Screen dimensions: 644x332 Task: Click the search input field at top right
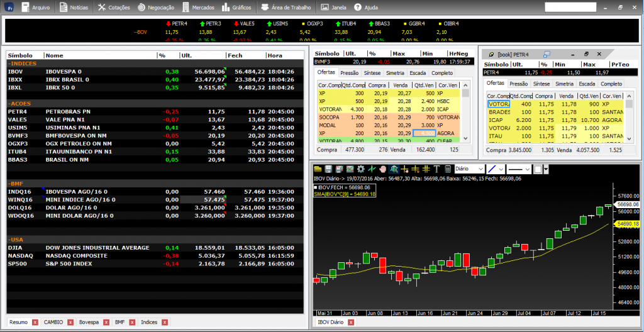pyautogui.click(x=570, y=7)
